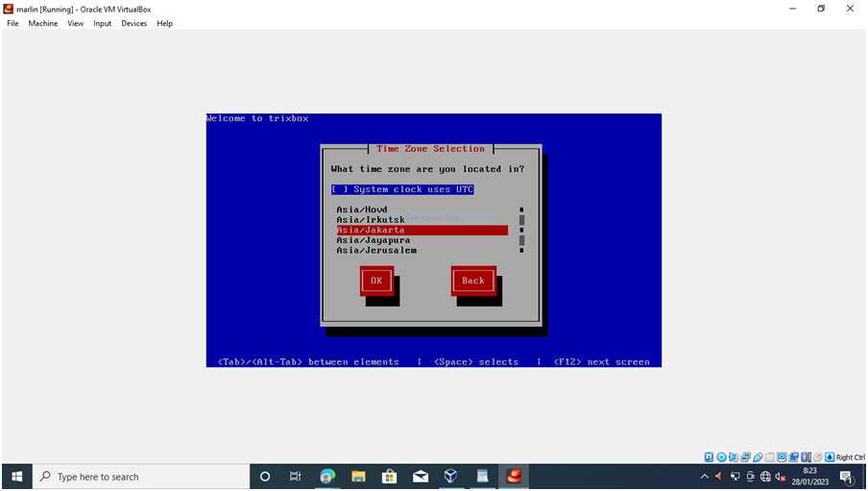Confirm time zone with OK button
The image size is (868, 491).
pos(376,281)
